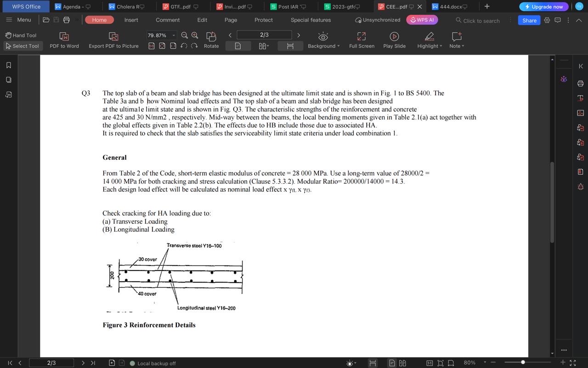Screen dimensions: 588x368
Task: Click the Upgrade now button
Action: [x=543, y=6]
